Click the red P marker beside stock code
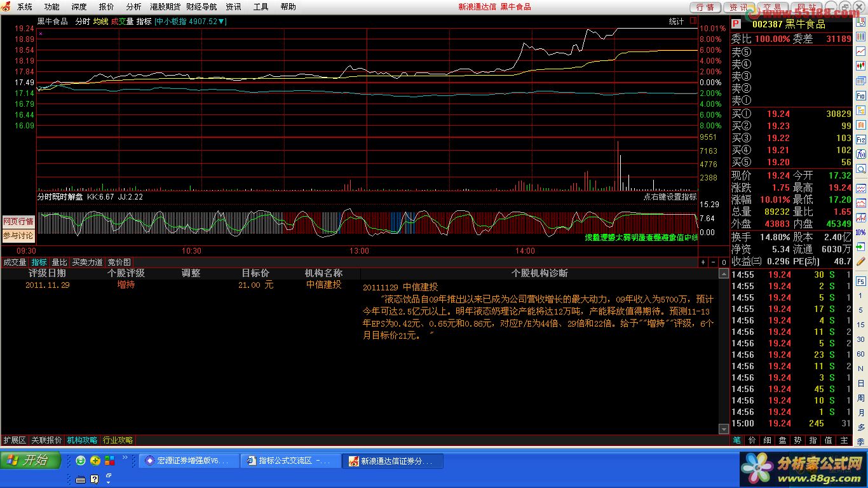The image size is (868, 488). (736, 24)
